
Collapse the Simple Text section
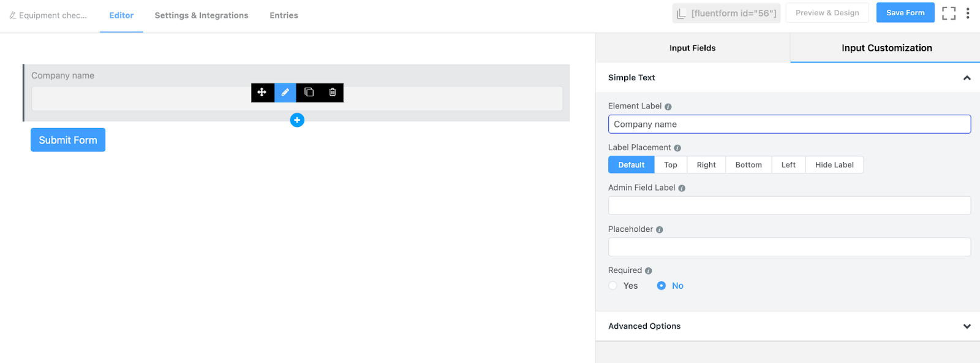(x=967, y=78)
